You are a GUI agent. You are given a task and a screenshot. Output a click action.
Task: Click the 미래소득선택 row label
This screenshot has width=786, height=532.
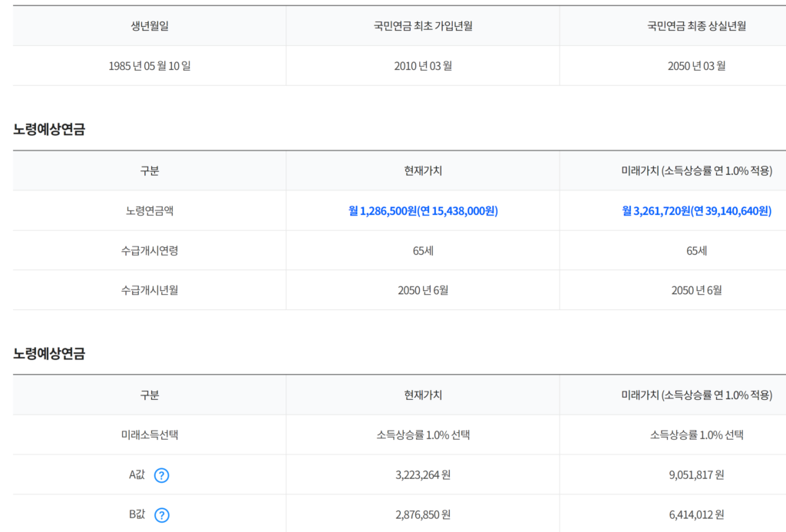(x=150, y=435)
